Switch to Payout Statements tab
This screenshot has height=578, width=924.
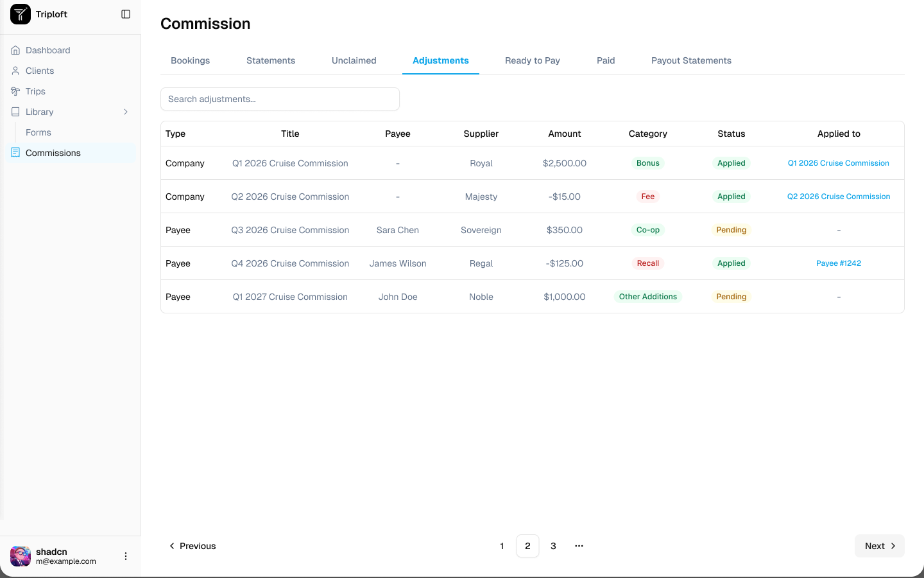point(691,60)
